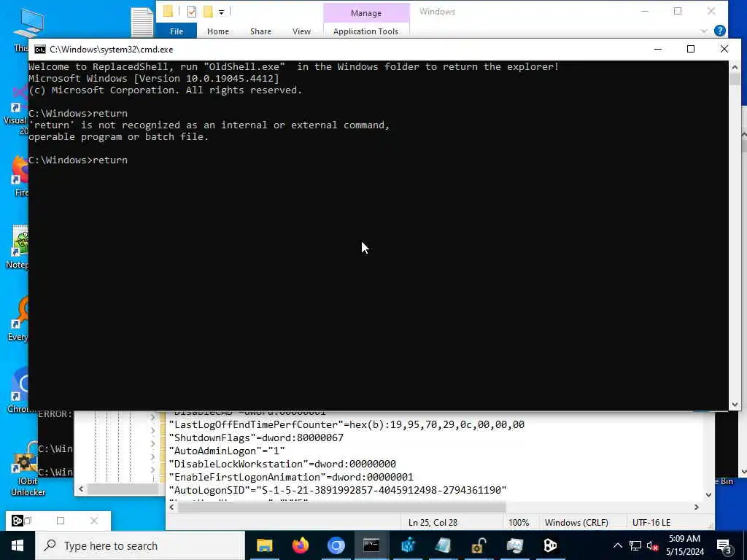Click the "AutoAdminLogon"="1" line in Notepad
The height and width of the screenshot is (560, 747).
pyautogui.click(x=227, y=451)
